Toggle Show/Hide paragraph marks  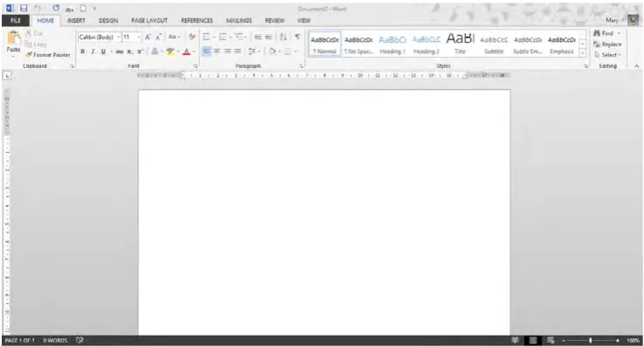coord(297,37)
